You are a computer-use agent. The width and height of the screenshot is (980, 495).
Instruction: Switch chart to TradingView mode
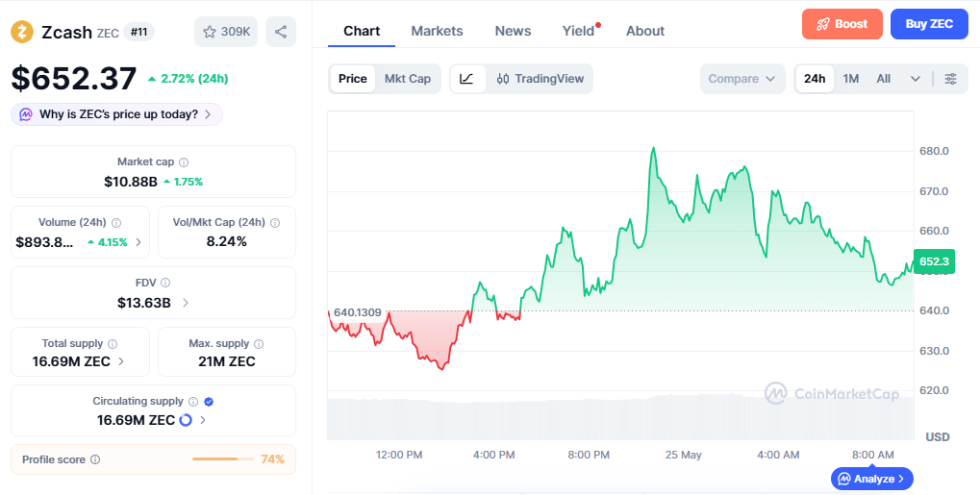point(540,79)
